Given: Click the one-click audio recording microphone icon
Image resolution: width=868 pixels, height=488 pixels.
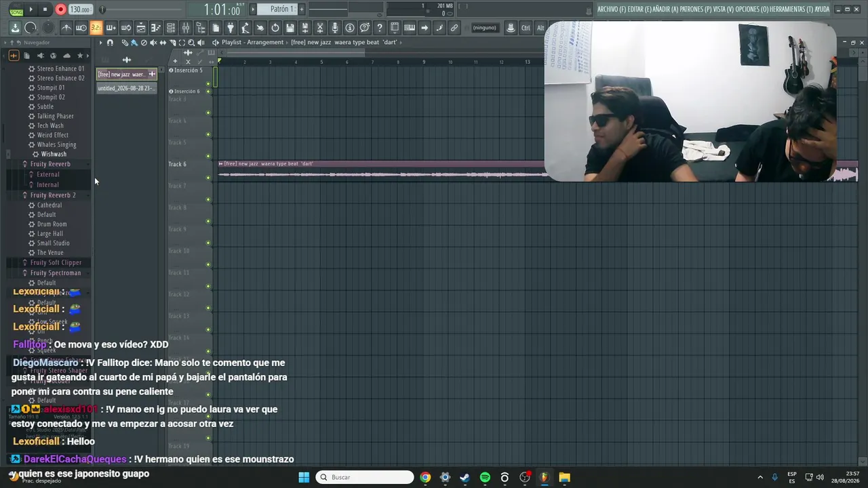Looking at the screenshot, I should 335,28.
